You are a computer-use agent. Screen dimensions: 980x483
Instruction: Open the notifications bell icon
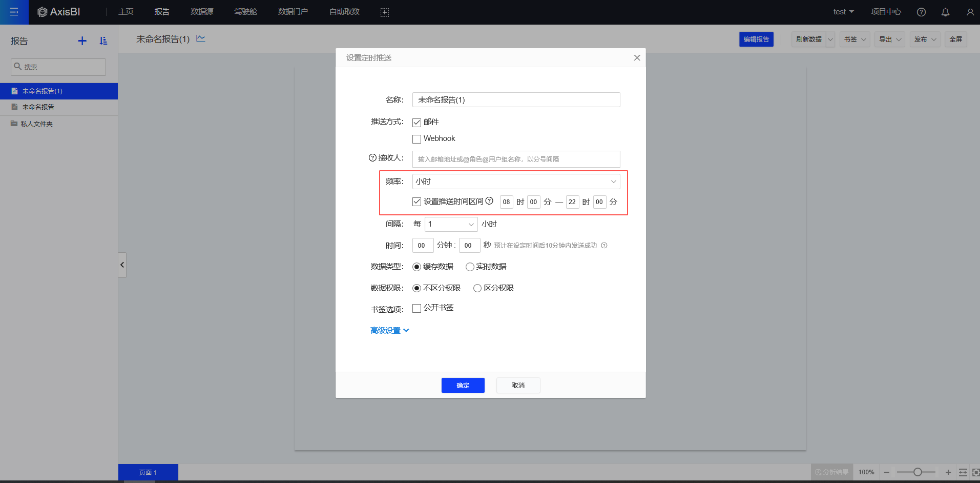pos(945,12)
